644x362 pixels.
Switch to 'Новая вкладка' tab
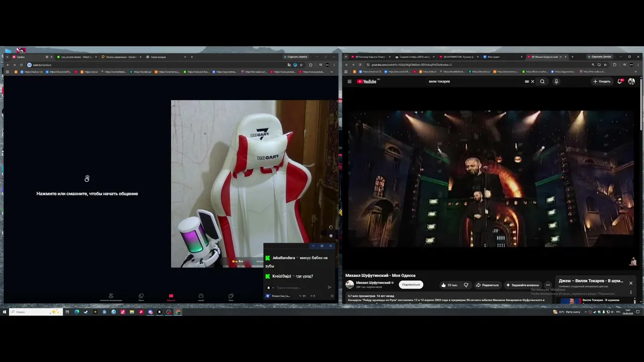[x=165, y=57]
